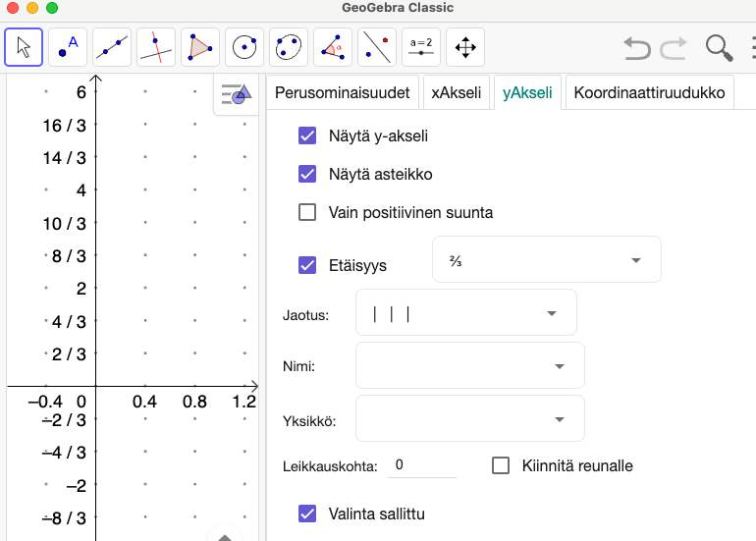Switch to the xAkseli tab

[457, 93]
